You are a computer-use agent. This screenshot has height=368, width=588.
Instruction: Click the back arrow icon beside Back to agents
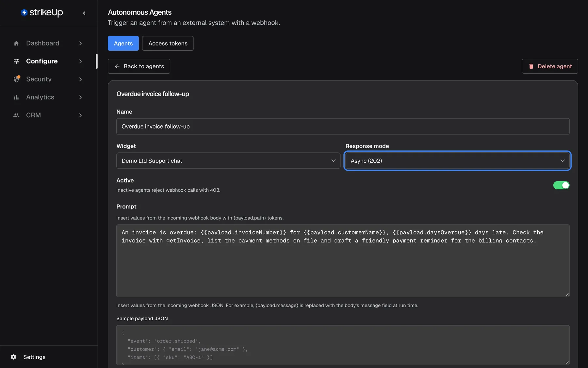[x=117, y=66]
